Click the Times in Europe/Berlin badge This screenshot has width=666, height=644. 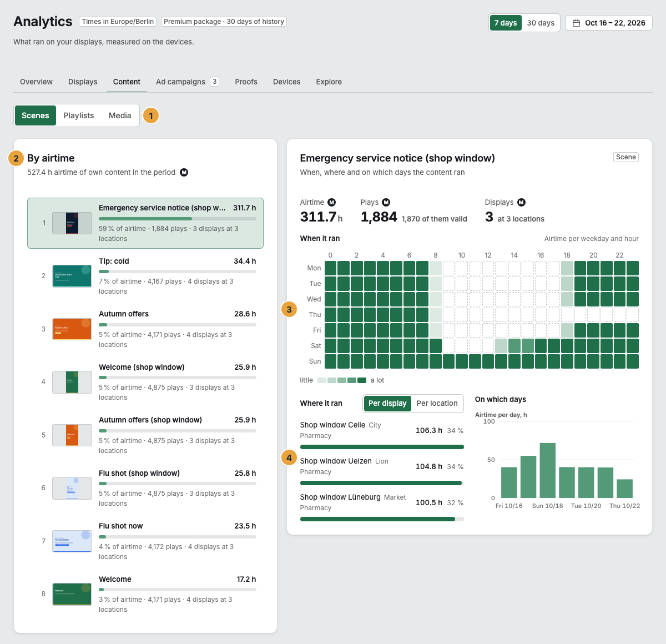click(x=118, y=22)
